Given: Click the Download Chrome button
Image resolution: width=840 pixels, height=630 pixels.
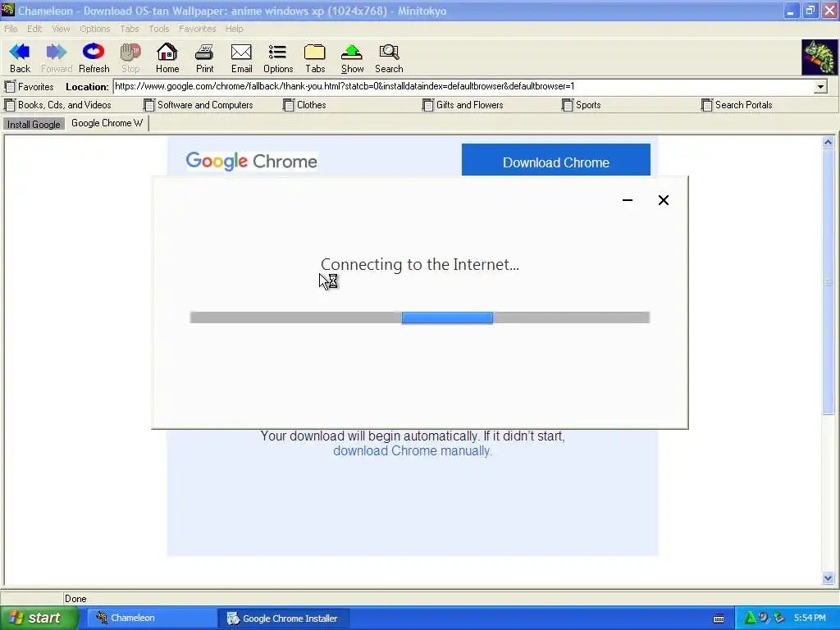Looking at the screenshot, I should (556, 160).
